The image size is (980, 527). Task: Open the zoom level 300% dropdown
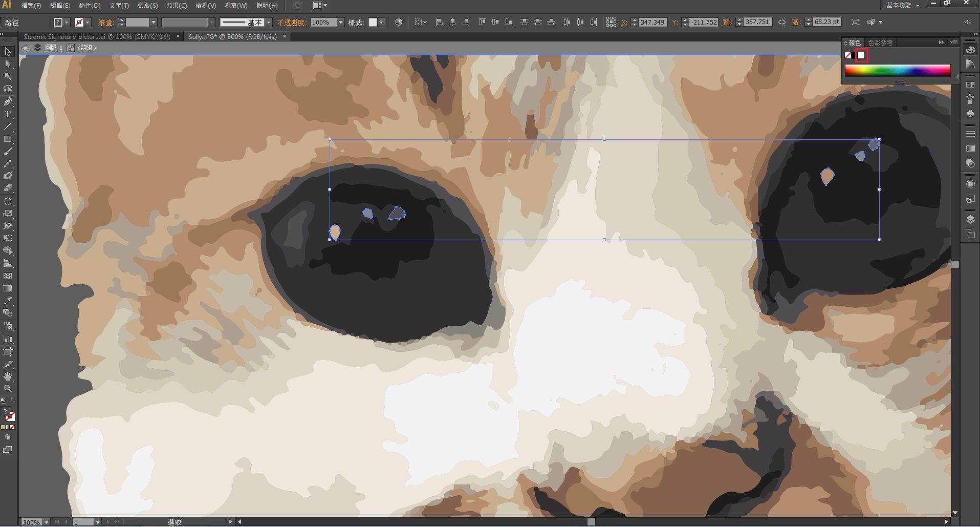click(x=47, y=522)
